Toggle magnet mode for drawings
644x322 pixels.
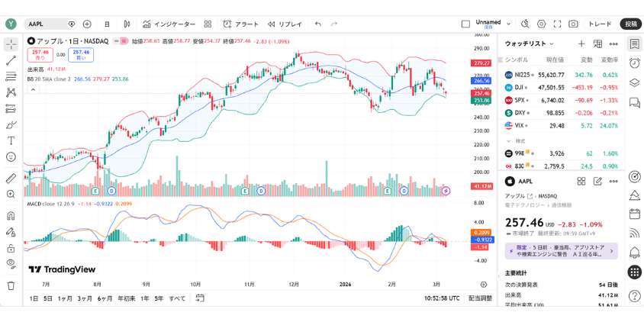point(11,232)
